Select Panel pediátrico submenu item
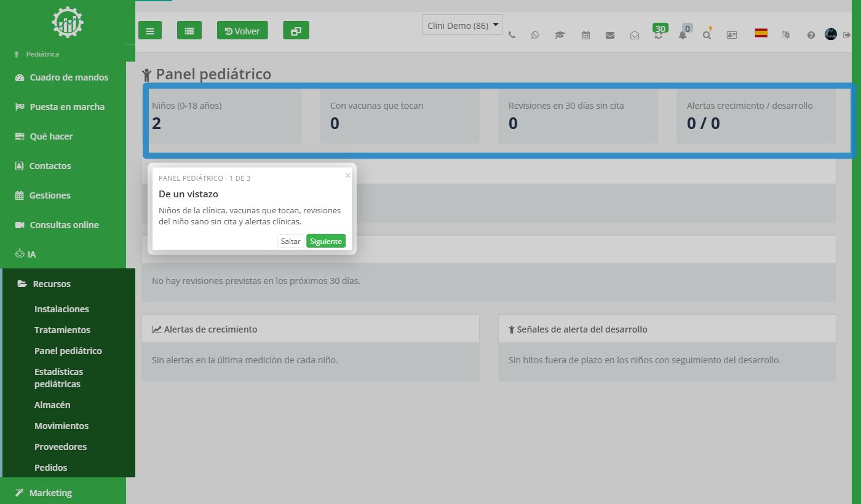 tap(68, 351)
